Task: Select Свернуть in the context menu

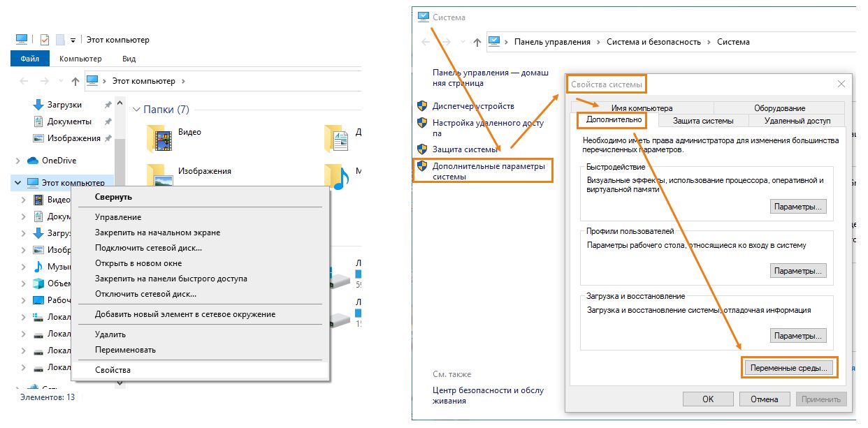Action: pyautogui.click(x=199, y=197)
